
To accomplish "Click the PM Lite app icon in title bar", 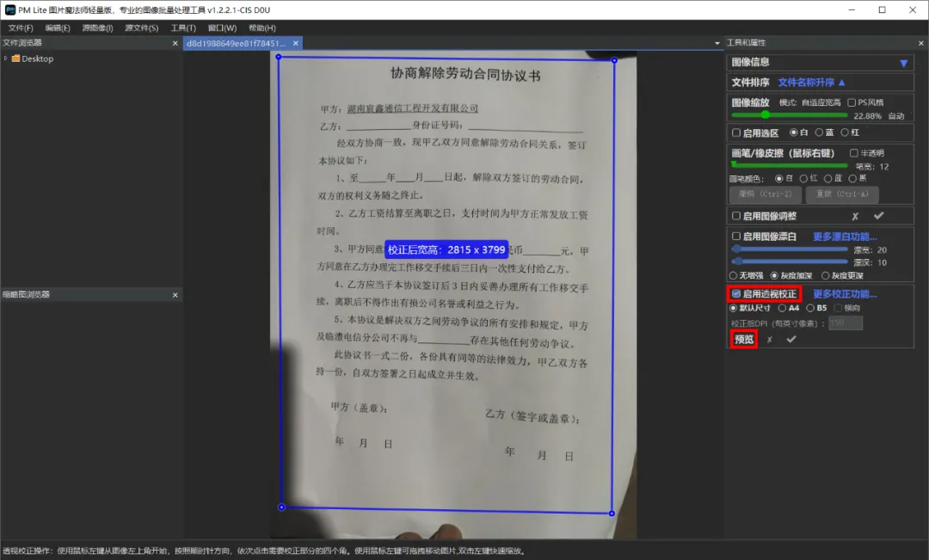I will point(10,10).
